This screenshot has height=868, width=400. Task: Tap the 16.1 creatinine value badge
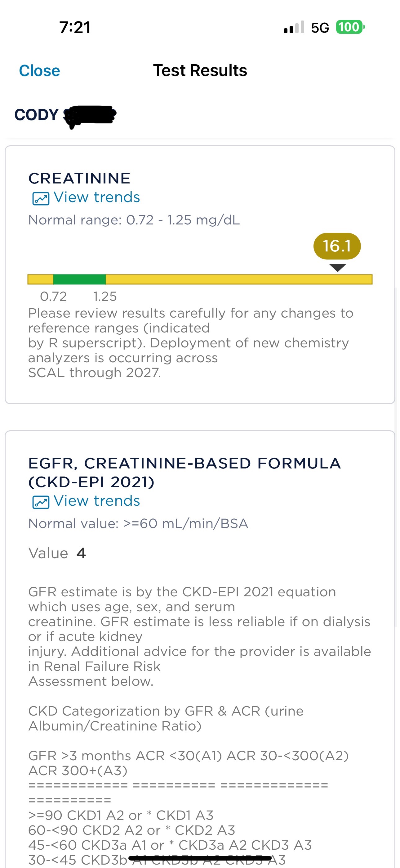pyautogui.click(x=337, y=246)
